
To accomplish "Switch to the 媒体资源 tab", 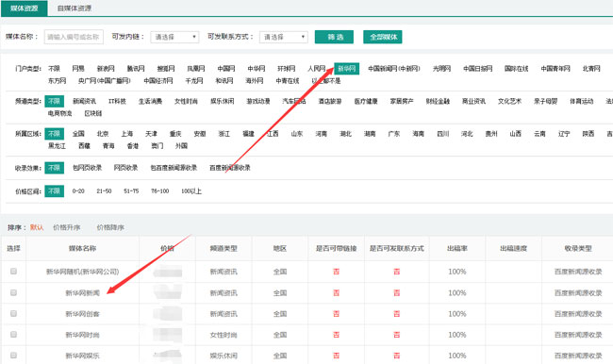I will point(25,8).
